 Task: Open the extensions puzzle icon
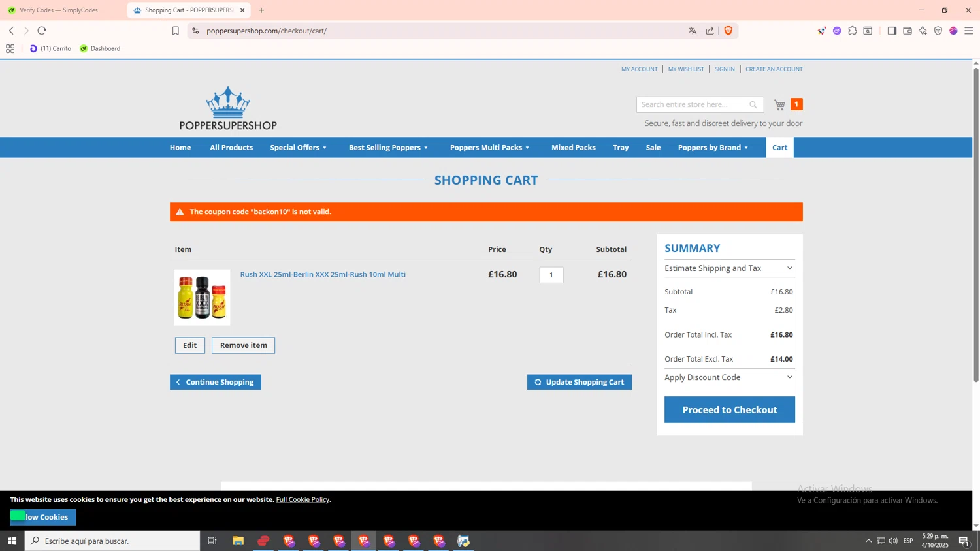tap(853, 31)
